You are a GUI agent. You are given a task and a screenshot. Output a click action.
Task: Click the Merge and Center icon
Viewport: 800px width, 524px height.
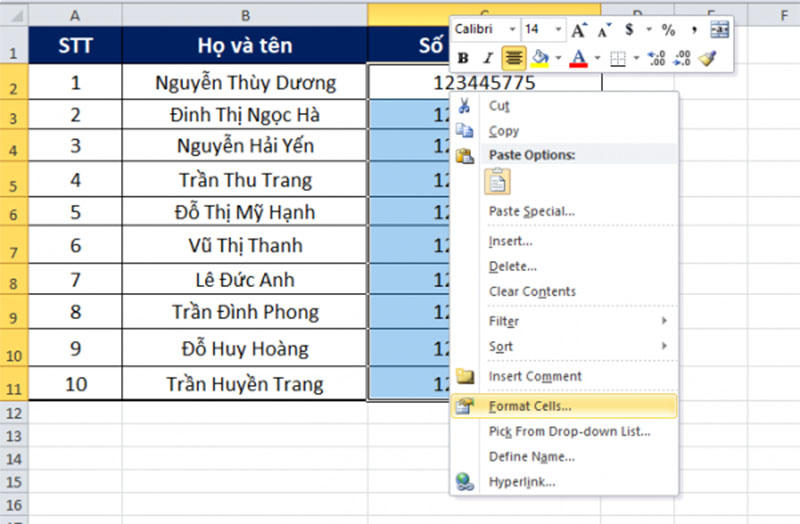pyautogui.click(x=720, y=30)
